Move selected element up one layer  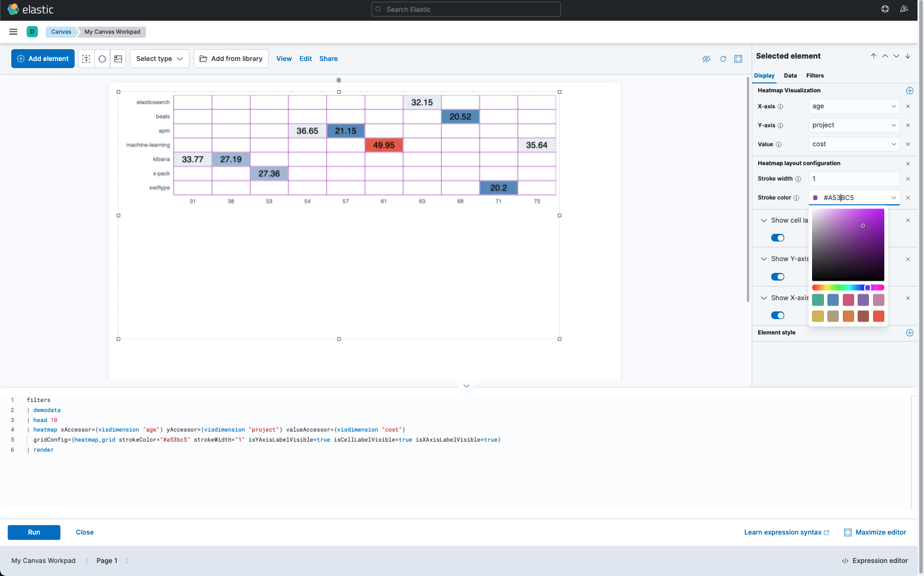(x=885, y=56)
